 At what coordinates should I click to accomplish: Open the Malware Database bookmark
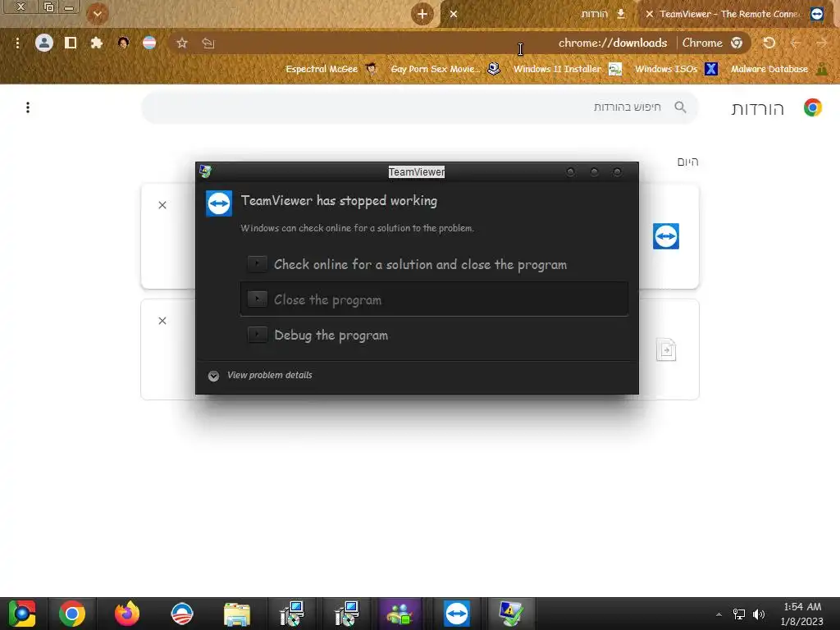779,69
